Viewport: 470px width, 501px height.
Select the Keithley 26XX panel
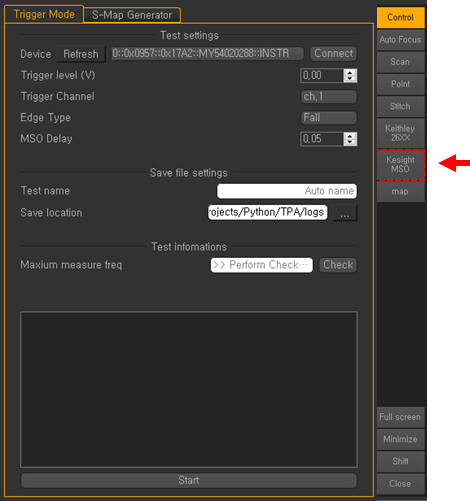[400, 133]
